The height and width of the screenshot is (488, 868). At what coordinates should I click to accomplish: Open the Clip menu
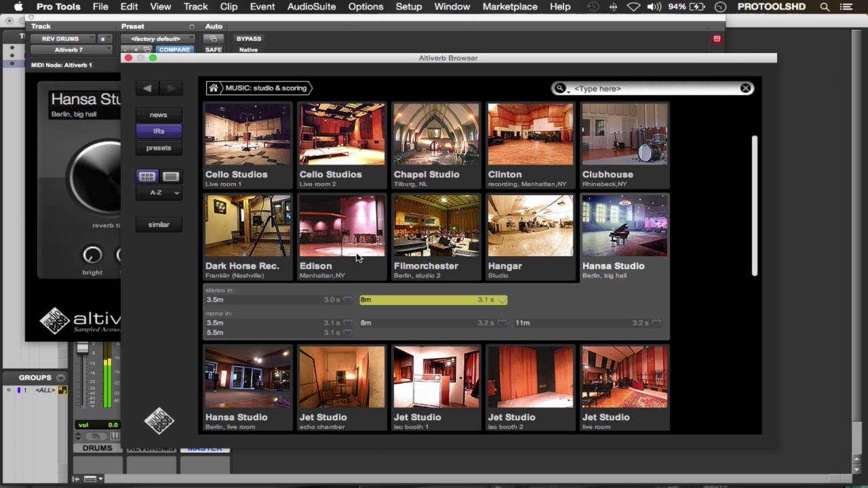click(229, 7)
